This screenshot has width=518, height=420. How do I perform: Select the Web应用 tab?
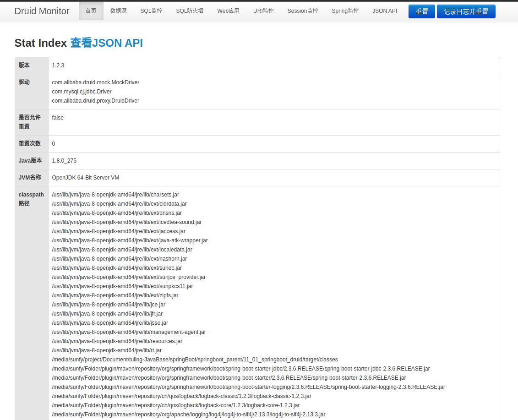228,11
